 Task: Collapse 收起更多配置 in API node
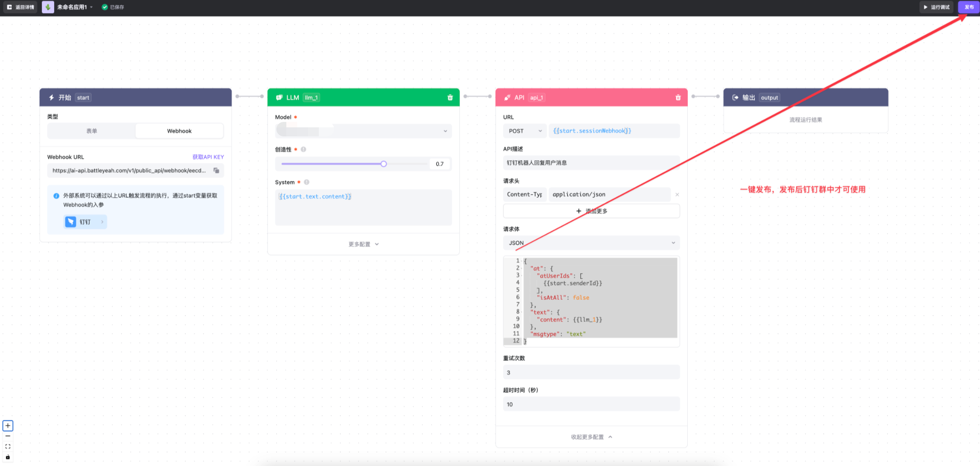click(x=592, y=437)
